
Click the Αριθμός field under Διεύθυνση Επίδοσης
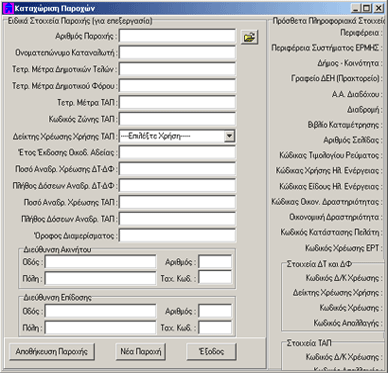click(215, 311)
